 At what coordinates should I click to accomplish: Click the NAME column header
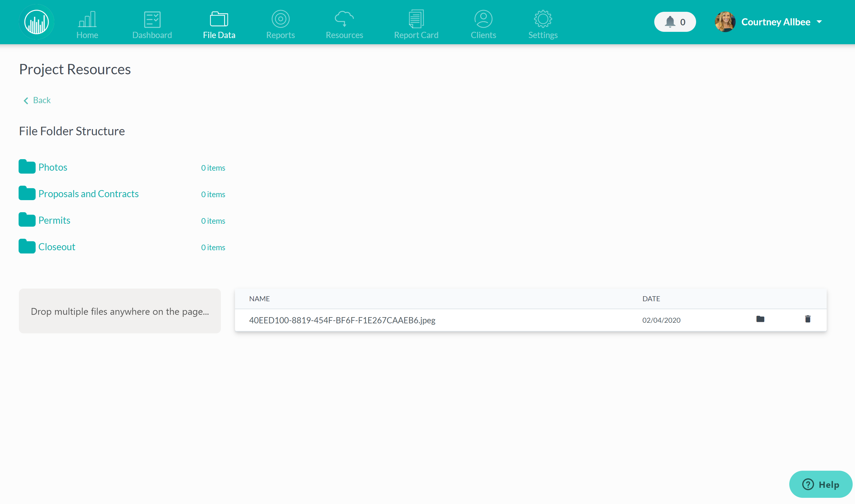pos(259,299)
